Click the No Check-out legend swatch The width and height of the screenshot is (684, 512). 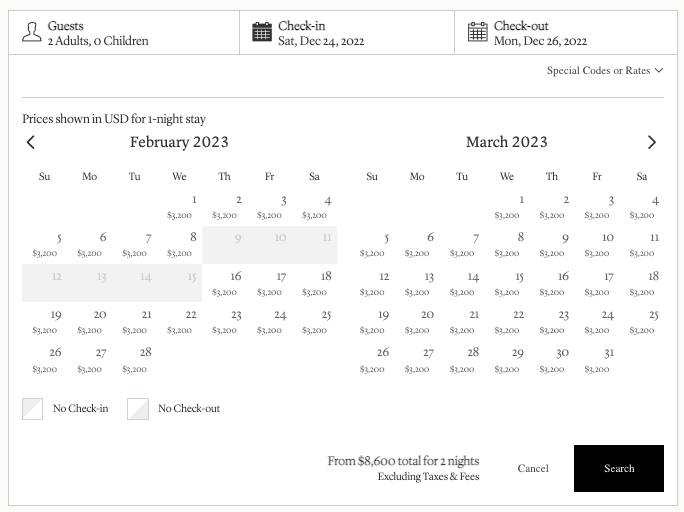(x=138, y=408)
